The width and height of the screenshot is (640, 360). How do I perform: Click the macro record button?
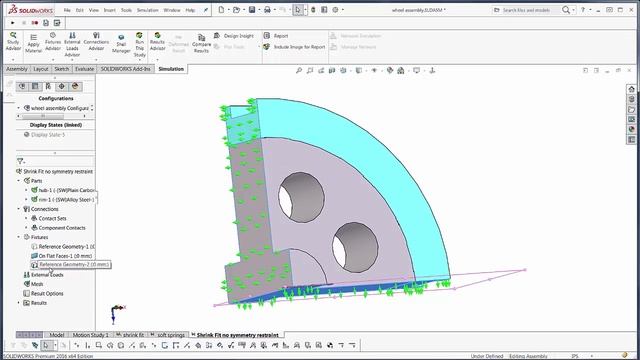tap(35, 23)
